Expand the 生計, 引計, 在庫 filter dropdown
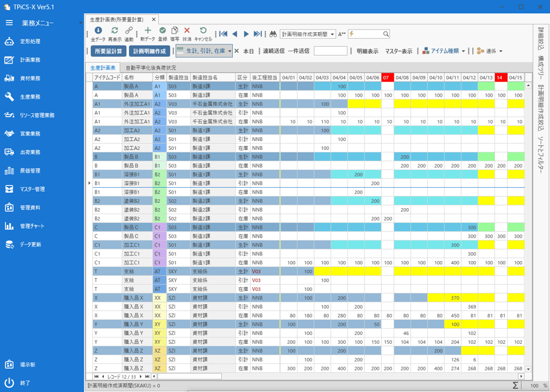 (229, 51)
